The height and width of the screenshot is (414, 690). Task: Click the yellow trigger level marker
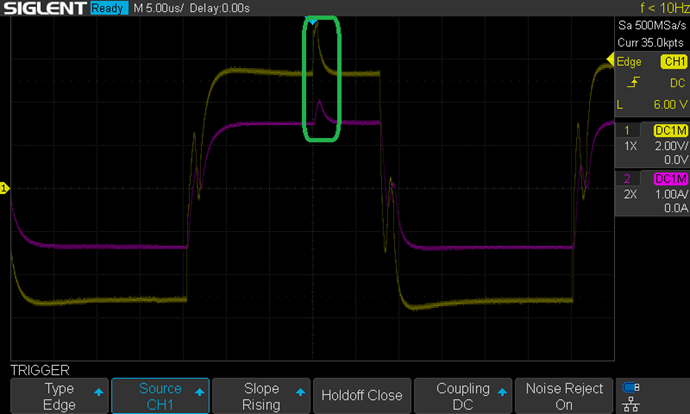coord(610,59)
